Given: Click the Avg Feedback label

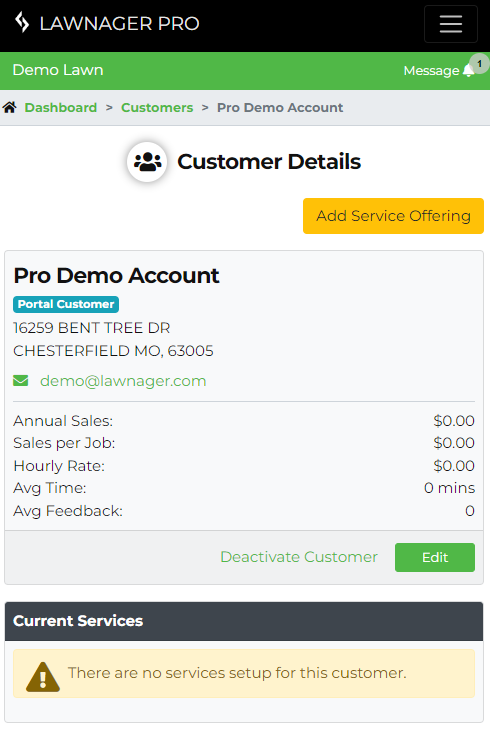Looking at the screenshot, I should (x=68, y=511).
